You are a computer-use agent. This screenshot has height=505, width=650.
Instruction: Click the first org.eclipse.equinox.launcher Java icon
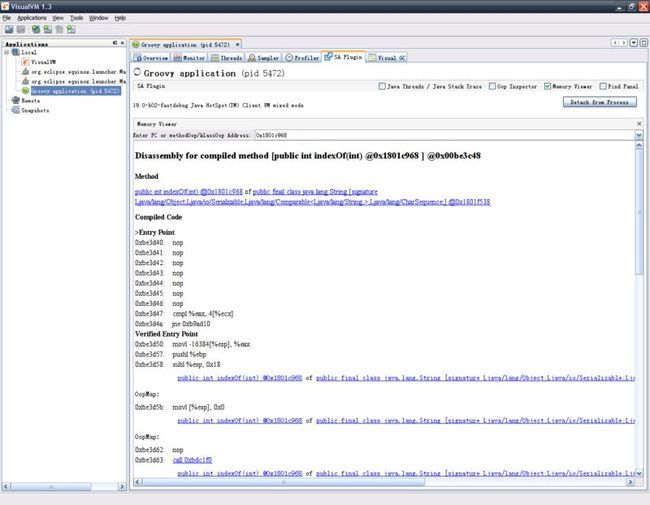(26, 71)
